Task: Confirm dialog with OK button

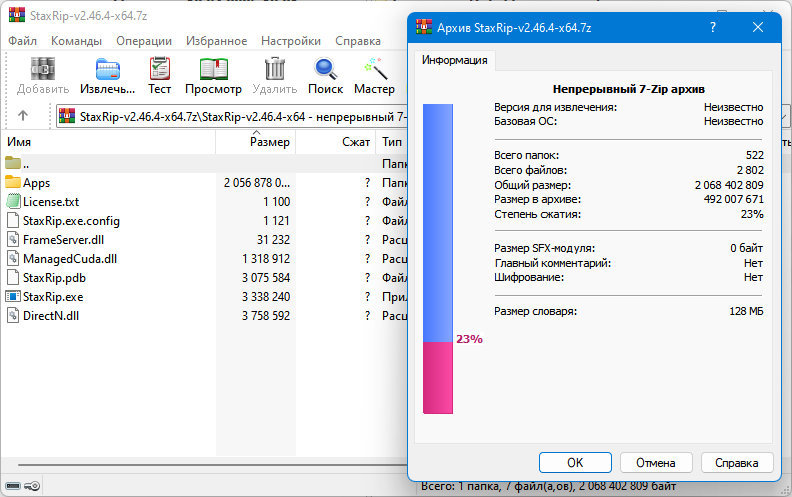Action: pos(575,463)
